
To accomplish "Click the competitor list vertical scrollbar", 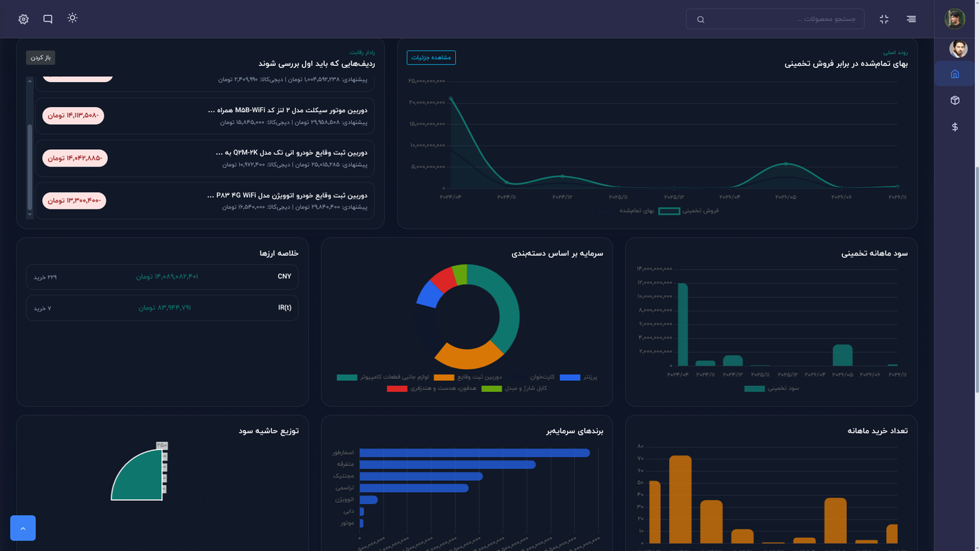I will coord(29,147).
